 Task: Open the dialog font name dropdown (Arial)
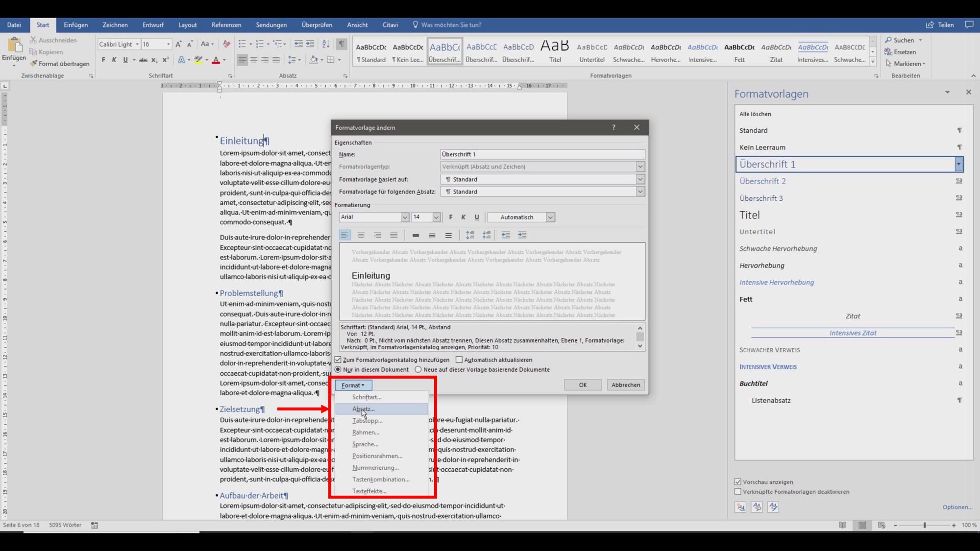click(405, 217)
